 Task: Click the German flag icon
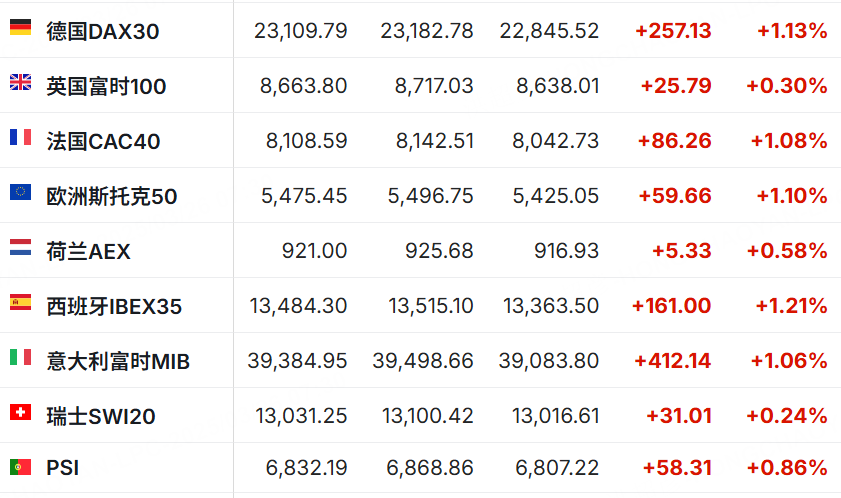tap(20, 27)
